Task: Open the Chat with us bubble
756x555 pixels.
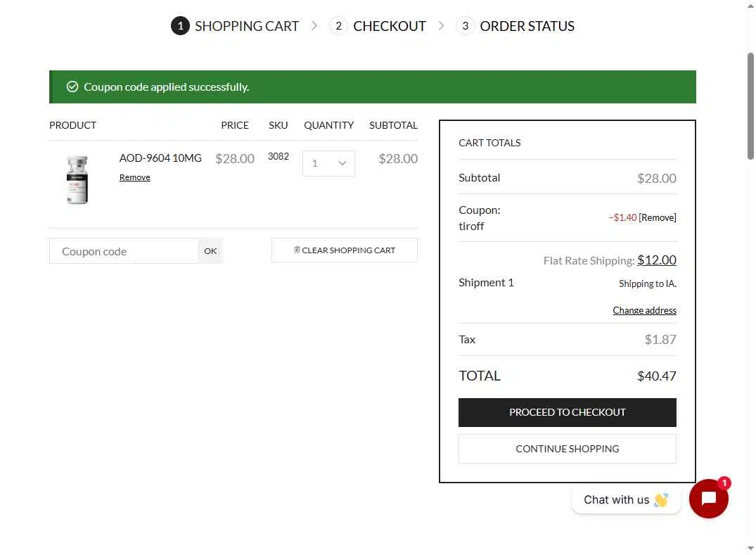Action: tap(626, 500)
